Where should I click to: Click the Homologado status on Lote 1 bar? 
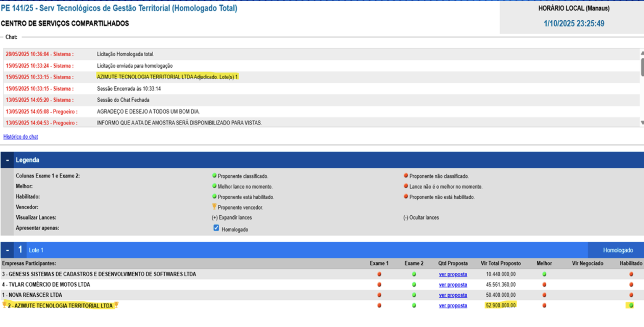(618, 250)
